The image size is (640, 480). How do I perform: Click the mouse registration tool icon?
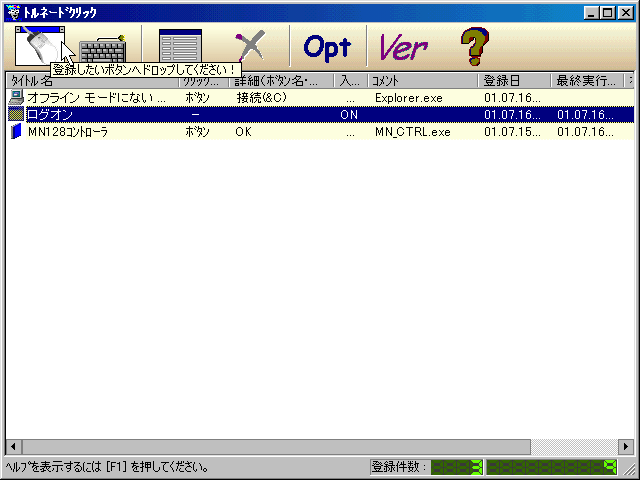40,47
